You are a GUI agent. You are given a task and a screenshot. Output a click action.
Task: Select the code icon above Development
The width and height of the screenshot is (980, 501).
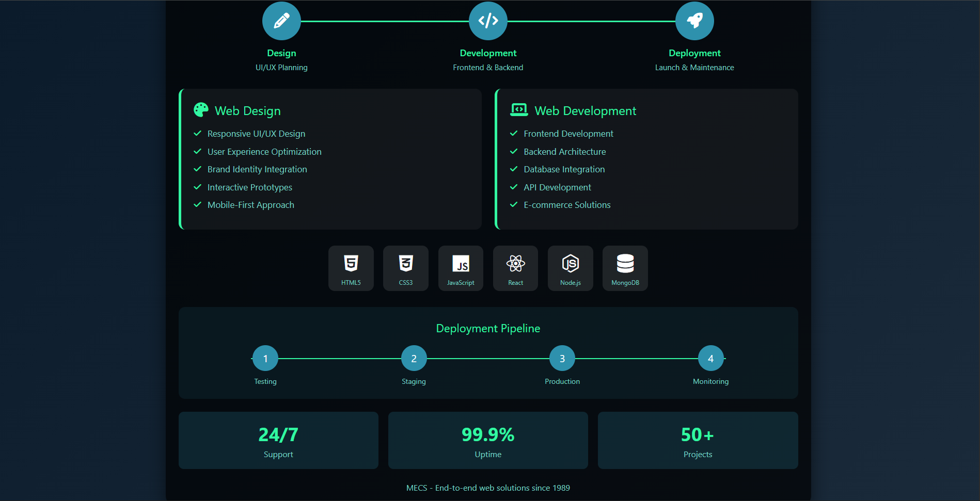coord(487,21)
